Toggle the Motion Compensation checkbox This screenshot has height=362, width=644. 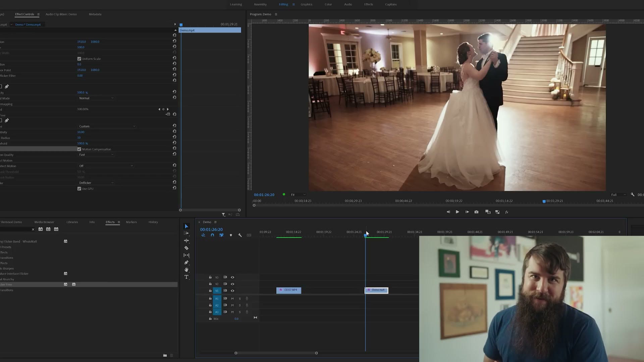click(x=79, y=149)
